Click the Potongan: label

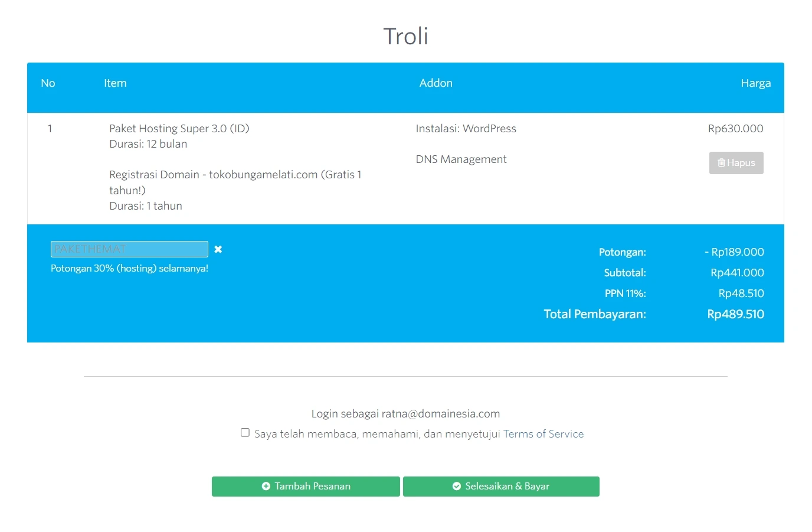[623, 252]
